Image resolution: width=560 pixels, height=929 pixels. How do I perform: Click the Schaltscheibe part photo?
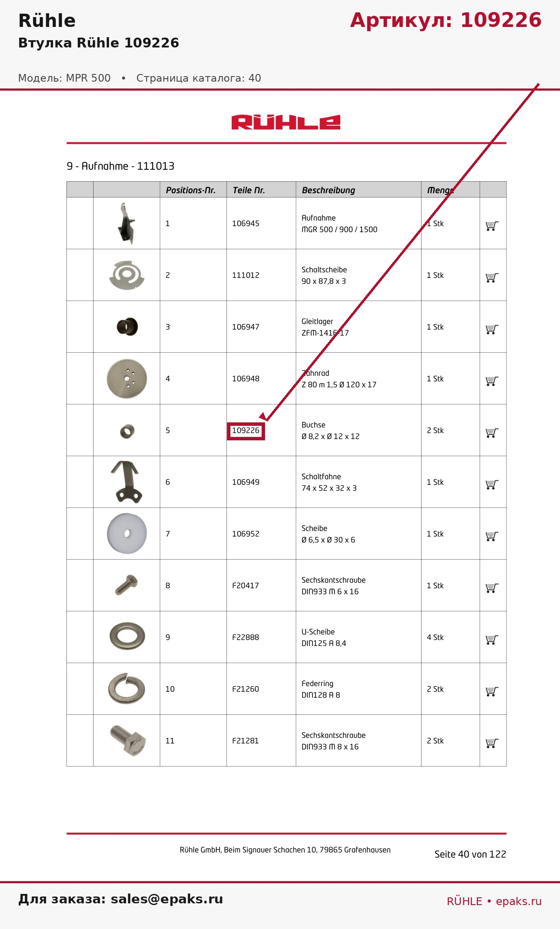[127, 275]
